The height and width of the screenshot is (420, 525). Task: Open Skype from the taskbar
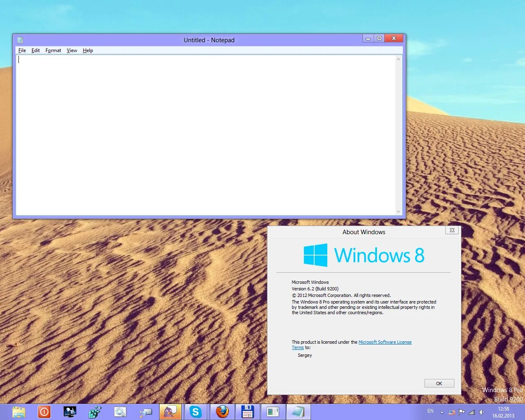coord(196,412)
